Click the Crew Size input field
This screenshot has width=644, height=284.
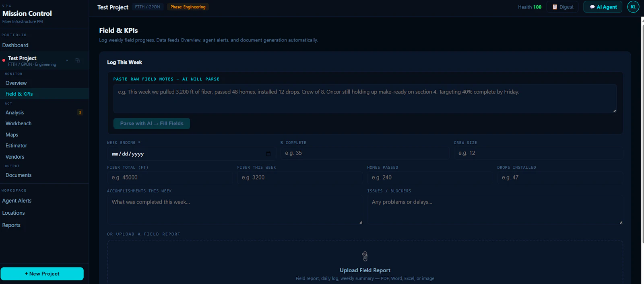point(538,153)
